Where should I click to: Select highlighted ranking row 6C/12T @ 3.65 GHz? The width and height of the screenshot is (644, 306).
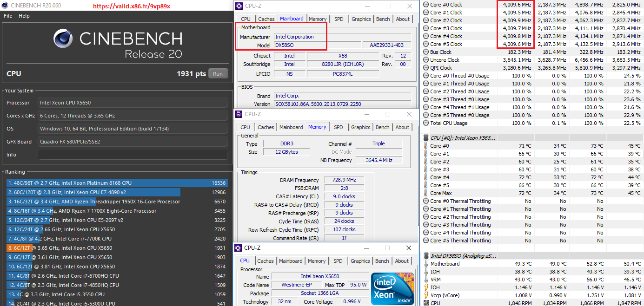[x=117, y=248]
